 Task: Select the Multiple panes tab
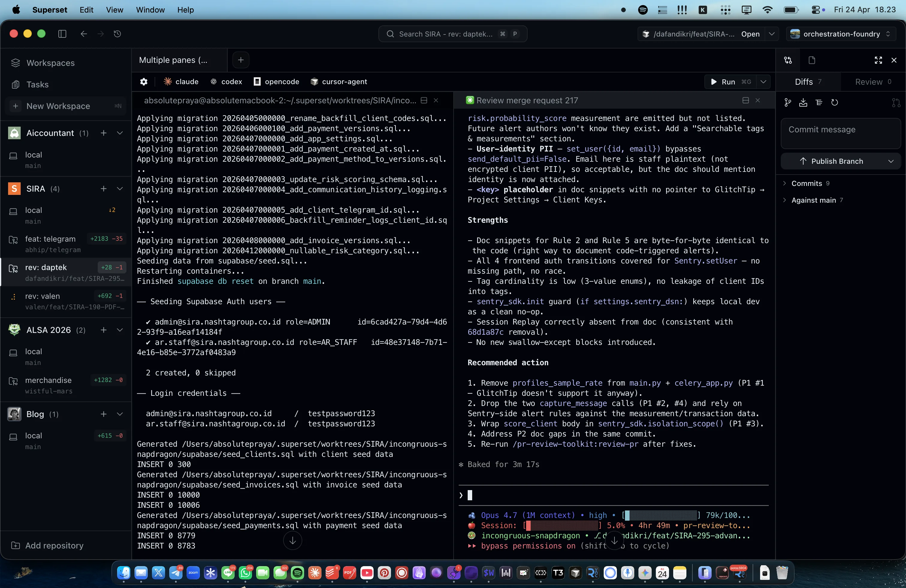pyautogui.click(x=179, y=60)
